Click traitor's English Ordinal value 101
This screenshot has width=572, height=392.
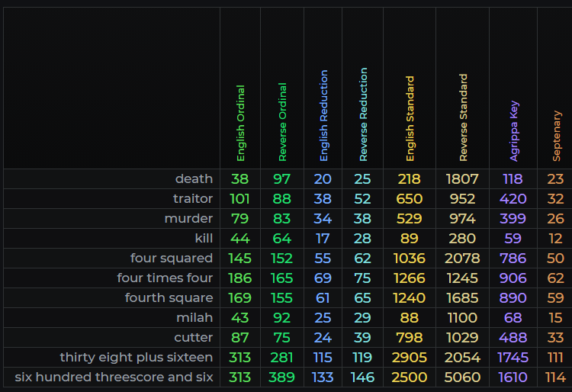tap(239, 199)
